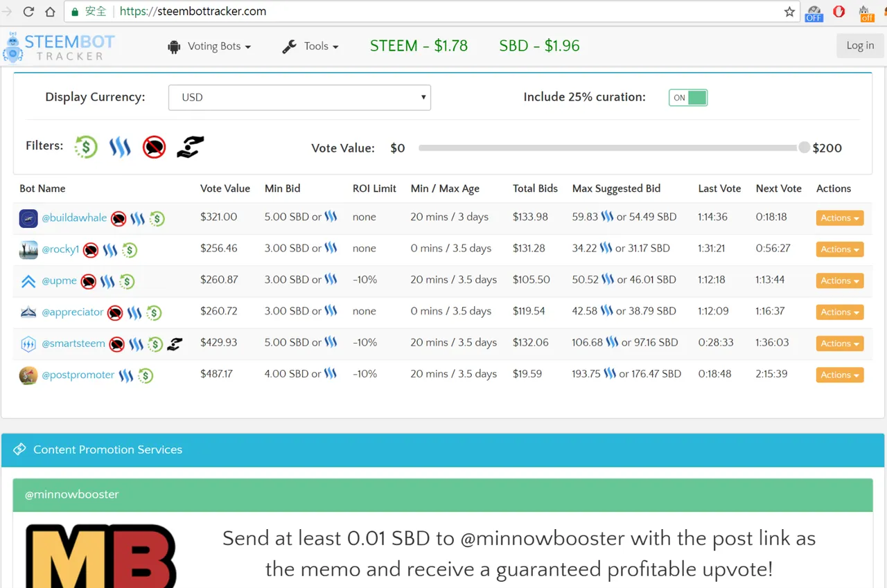Click the green dollar icon in @appreciator row

pyautogui.click(x=154, y=313)
